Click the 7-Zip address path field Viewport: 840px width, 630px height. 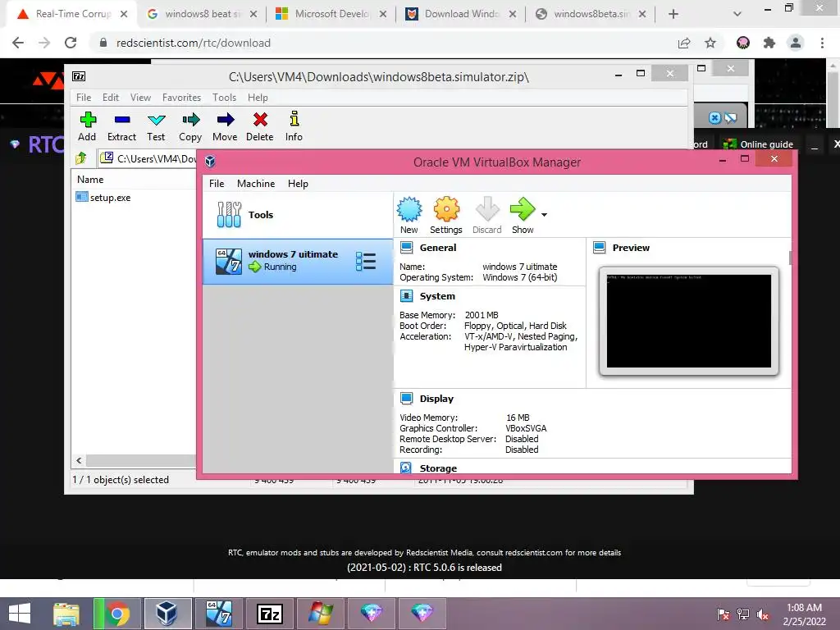[148, 158]
